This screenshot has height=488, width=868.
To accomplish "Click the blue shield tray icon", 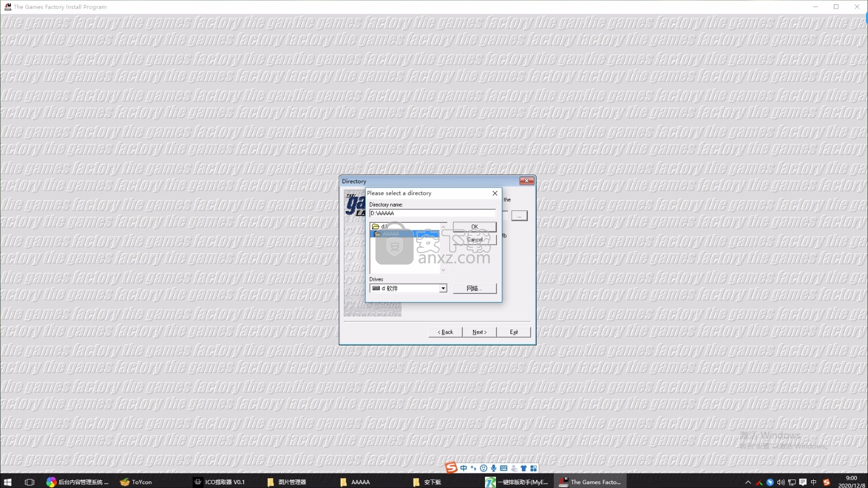I will (770, 482).
